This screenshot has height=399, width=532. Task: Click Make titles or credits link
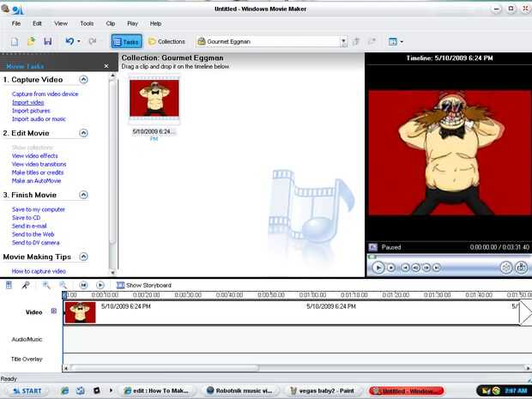coord(38,172)
